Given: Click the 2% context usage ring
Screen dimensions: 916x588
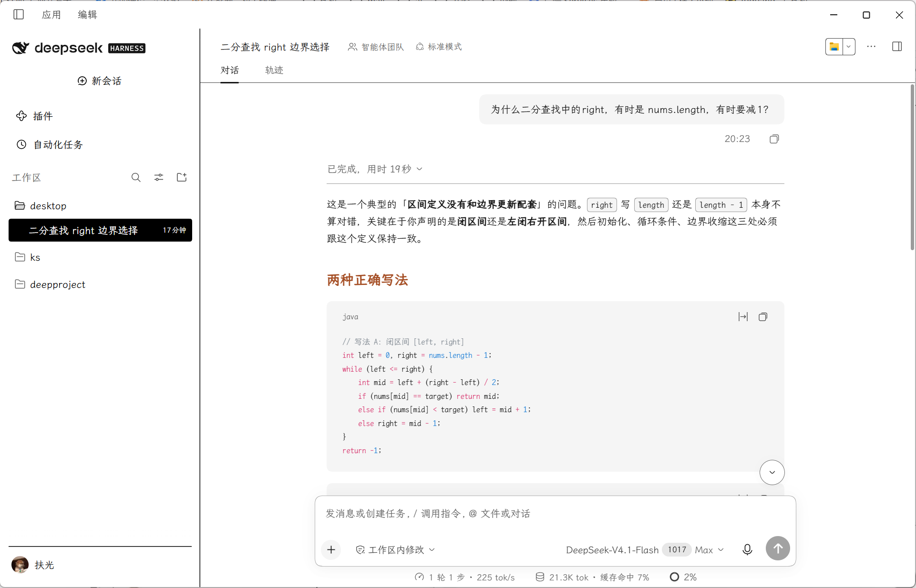Looking at the screenshot, I should coord(683,578).
